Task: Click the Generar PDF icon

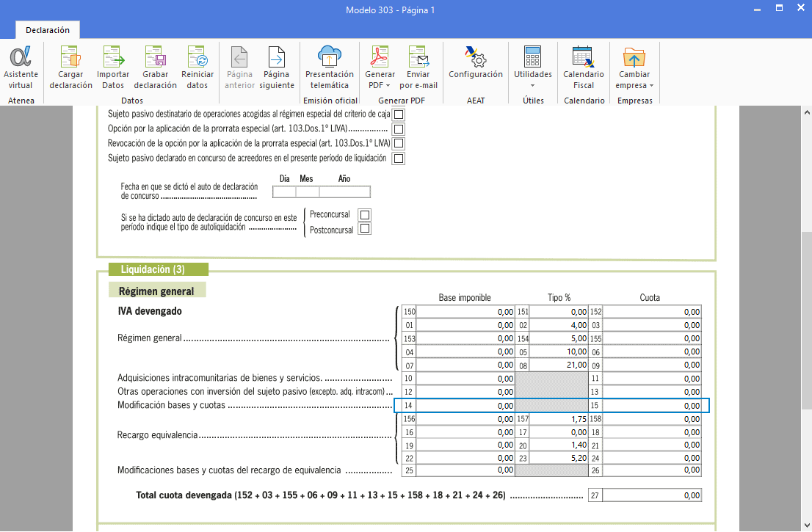Action: pyautogui.click(x=380, y=57)
